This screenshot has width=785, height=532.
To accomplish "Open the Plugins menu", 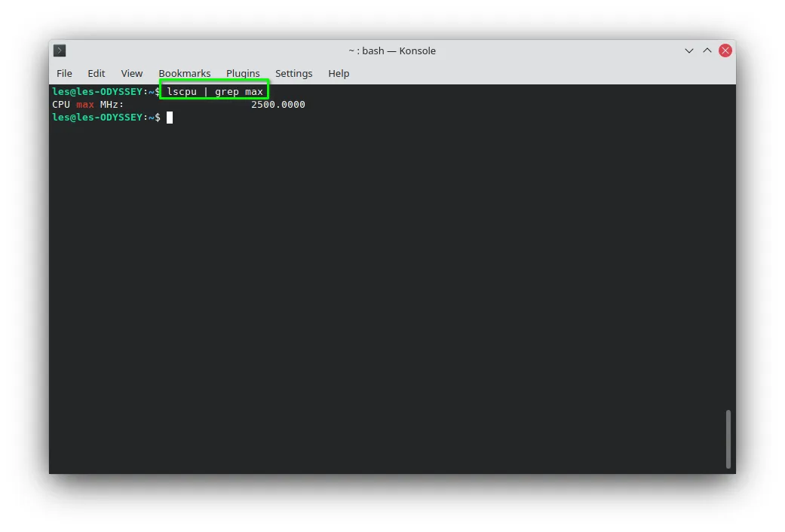I will point(243,74).
